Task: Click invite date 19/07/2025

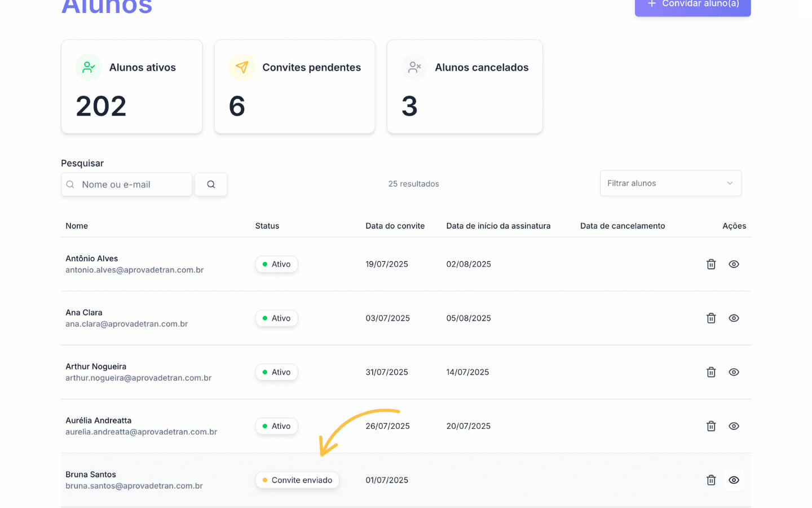Action: click(x=387, y=264)
